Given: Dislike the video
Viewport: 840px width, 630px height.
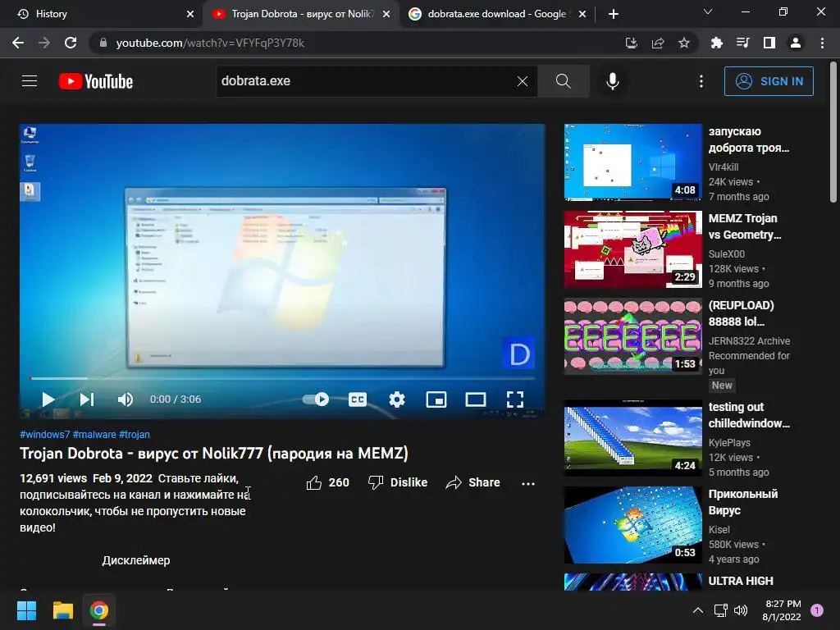Looking at the screenshot, I should click(x=398, y=482).
